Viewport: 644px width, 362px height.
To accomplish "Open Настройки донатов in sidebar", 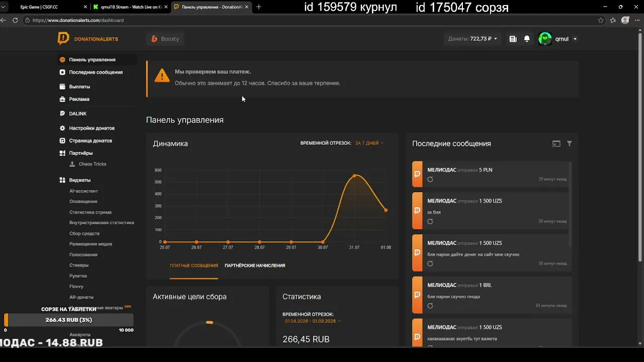I will coord(92,128).
